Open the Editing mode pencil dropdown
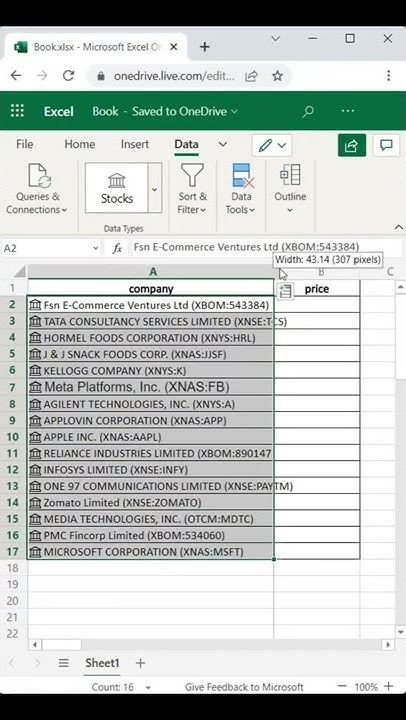Screen dimensions: 406x720 coord(272,146)
